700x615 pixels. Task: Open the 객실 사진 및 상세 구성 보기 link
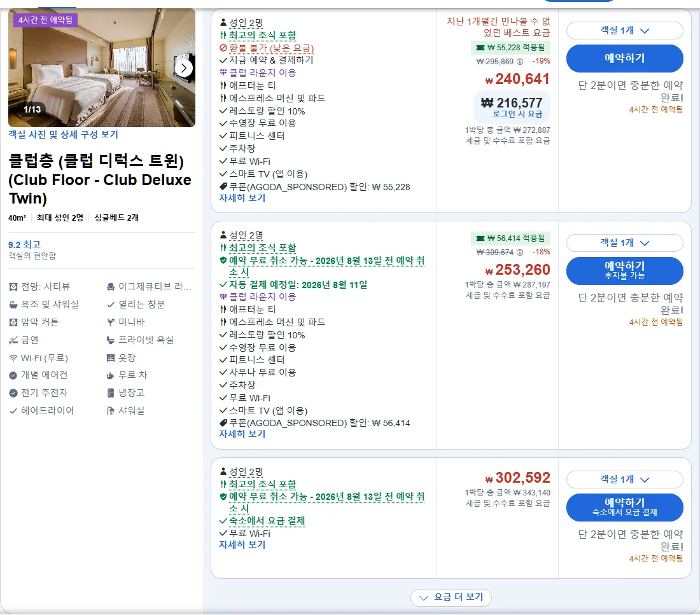tap(64, 134)
